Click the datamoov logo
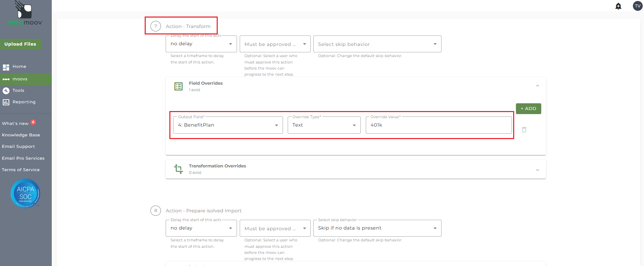 pos(25,14)
